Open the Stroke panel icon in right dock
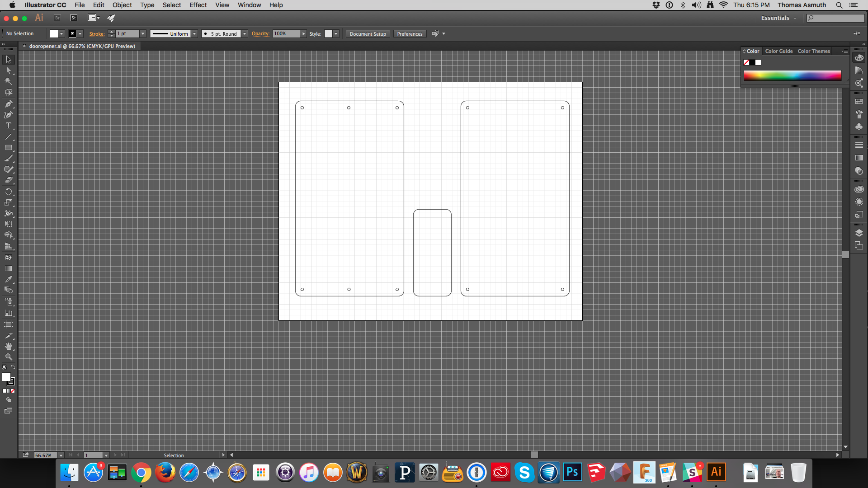 pyautogui.click(x=859, y=145)
